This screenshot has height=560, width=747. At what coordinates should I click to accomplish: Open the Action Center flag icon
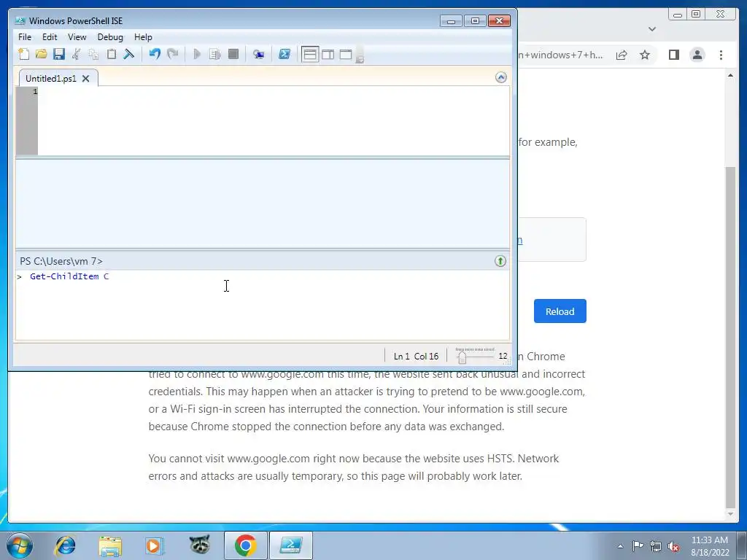638,546
